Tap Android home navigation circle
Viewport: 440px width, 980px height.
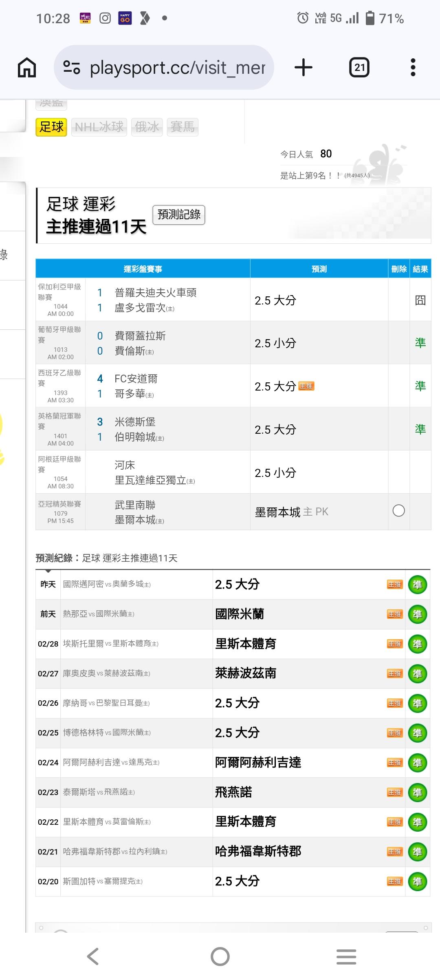click(x=220, y=956)
